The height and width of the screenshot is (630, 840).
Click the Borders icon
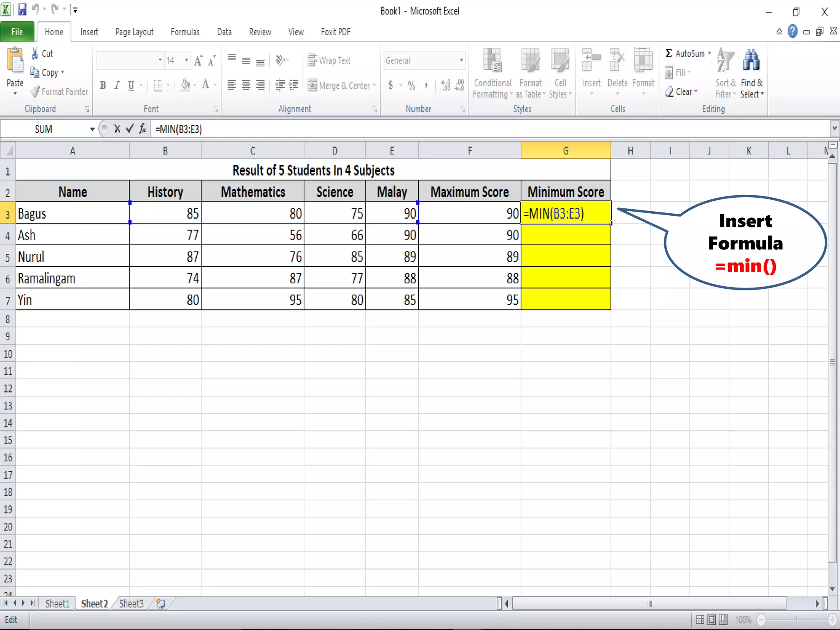point(158,85)
